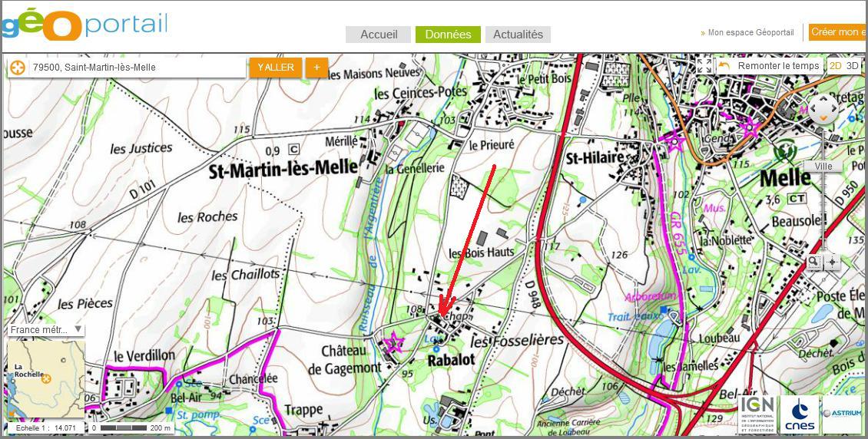Click the orange locate target icon in search bar
This screenshot has height=439, width=868.
coord(18,68)
